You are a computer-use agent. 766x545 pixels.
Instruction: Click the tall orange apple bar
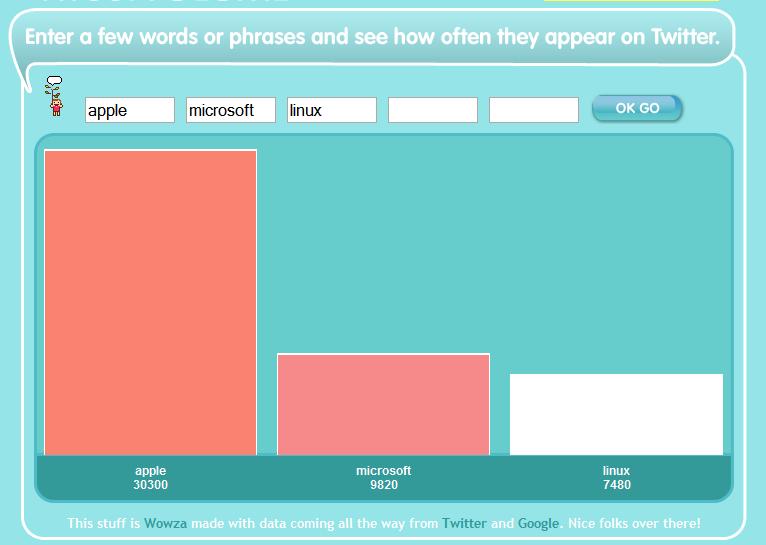tap(150, 302)
